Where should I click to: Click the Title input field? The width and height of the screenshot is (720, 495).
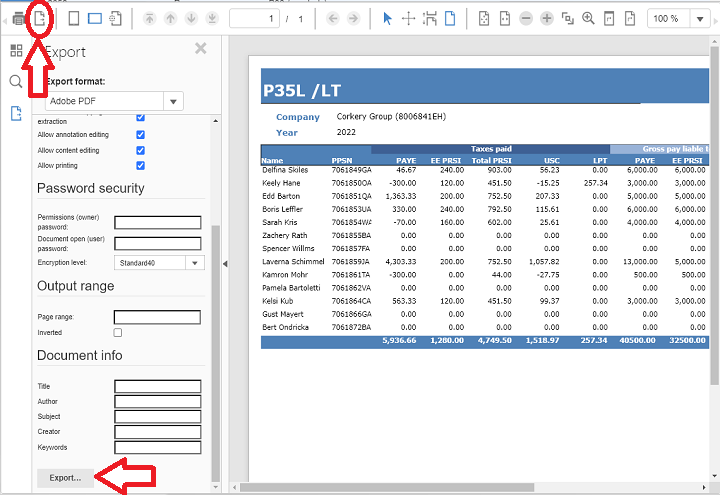click(x=157, y=386)
